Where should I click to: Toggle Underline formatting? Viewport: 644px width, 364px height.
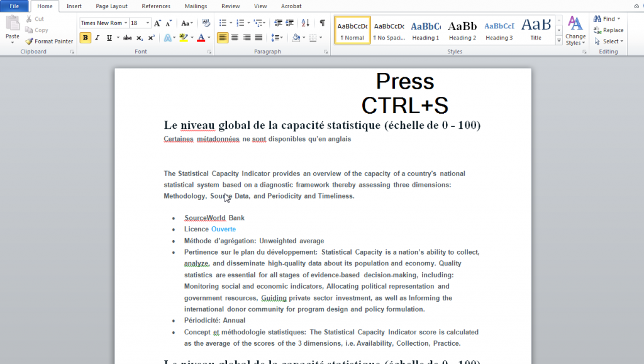tap(109, 38)
